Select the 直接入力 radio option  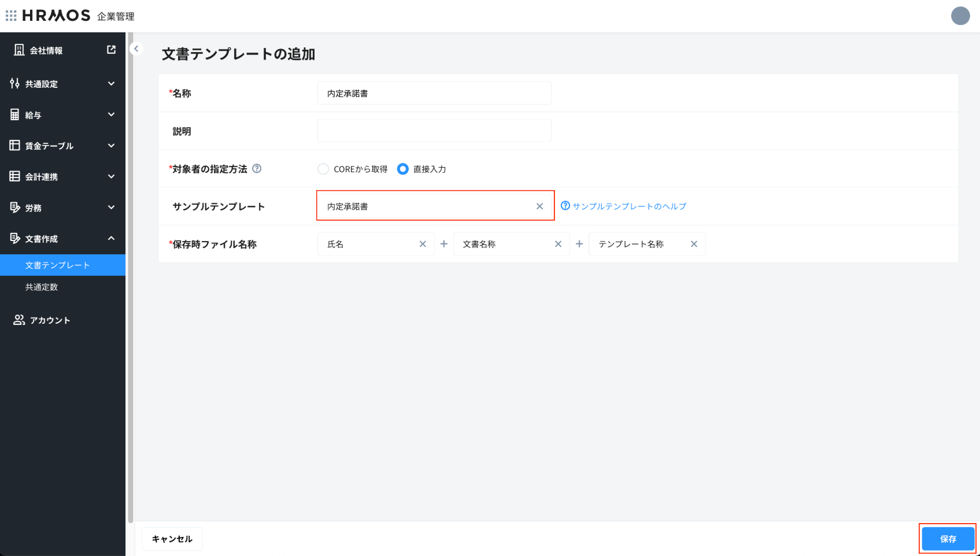(403, 169)
